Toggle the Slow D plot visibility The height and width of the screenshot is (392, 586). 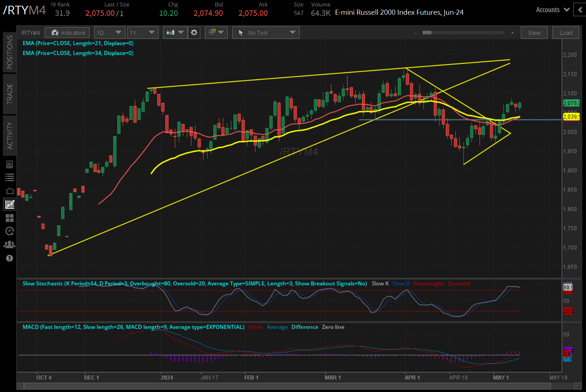401,283
